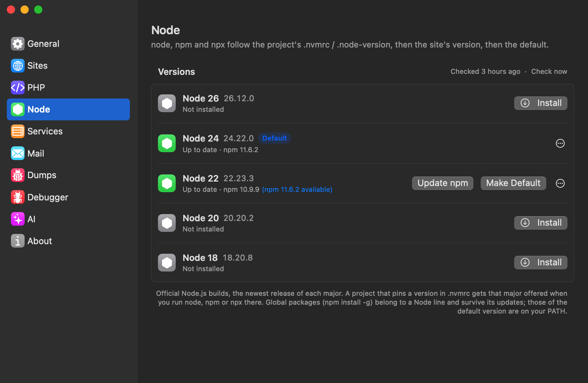
Task: Install Node 20
Action: click(541, 223)
